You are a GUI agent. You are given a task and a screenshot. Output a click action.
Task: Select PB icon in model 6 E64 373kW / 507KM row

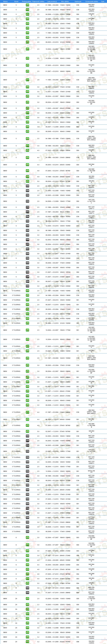(27, 583)
